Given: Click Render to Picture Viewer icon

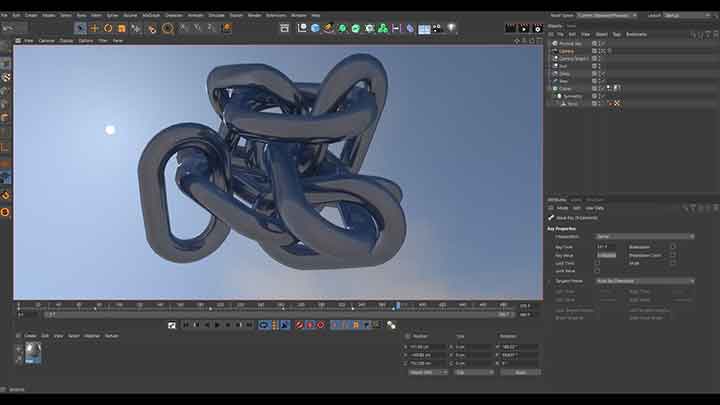Looking at the screenshot, I should [524, 28].
